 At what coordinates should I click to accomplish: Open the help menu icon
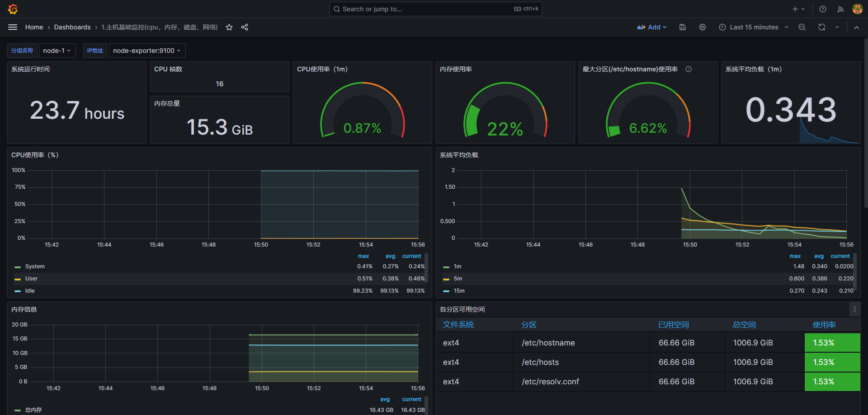point(823,9)
